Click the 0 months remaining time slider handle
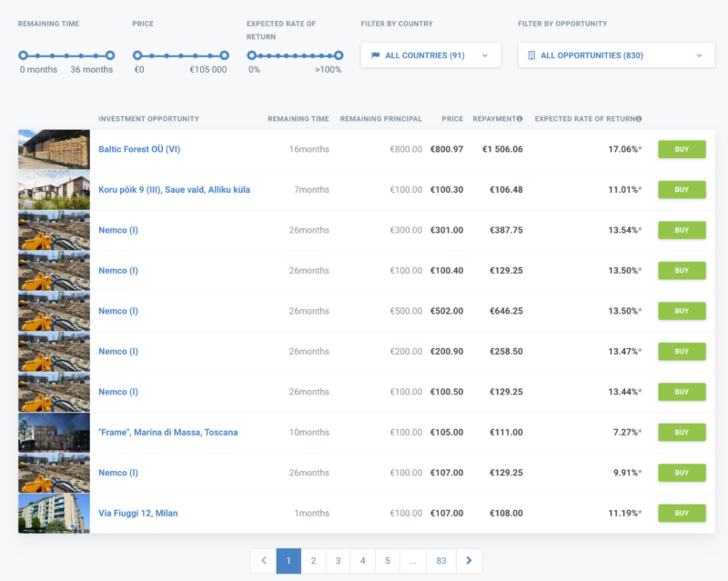This screenshot has width=728, height=581. coord(24,55)
